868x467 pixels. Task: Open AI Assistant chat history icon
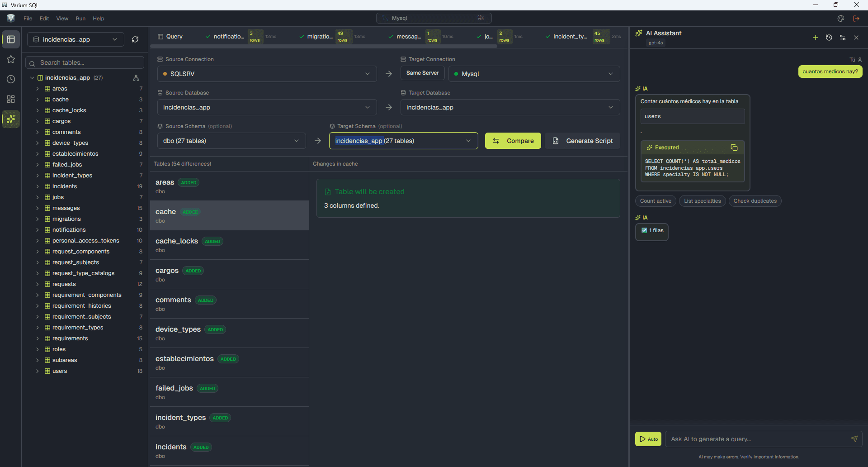(829, 38)
